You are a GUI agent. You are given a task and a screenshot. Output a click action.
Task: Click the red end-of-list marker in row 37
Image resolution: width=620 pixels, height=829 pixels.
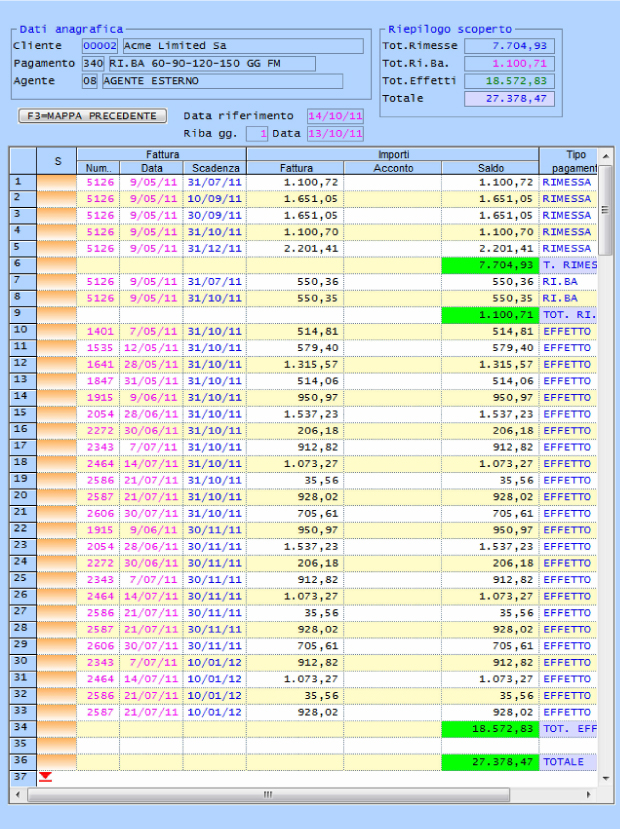45,777
